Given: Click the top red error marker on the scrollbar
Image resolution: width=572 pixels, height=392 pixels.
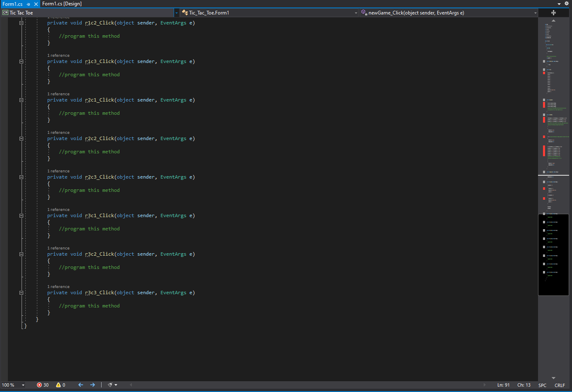Looking at the screenshot, I should pos(544,73).
